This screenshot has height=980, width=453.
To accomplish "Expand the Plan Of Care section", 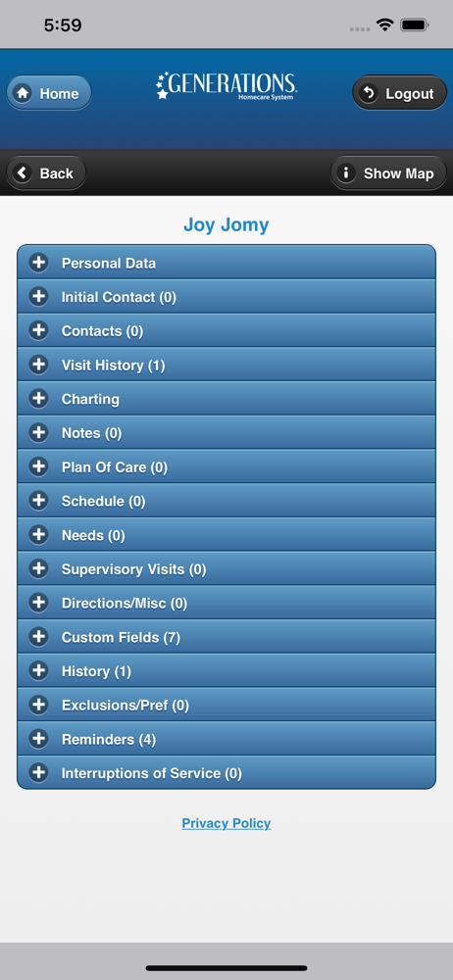I will [226, 466].
